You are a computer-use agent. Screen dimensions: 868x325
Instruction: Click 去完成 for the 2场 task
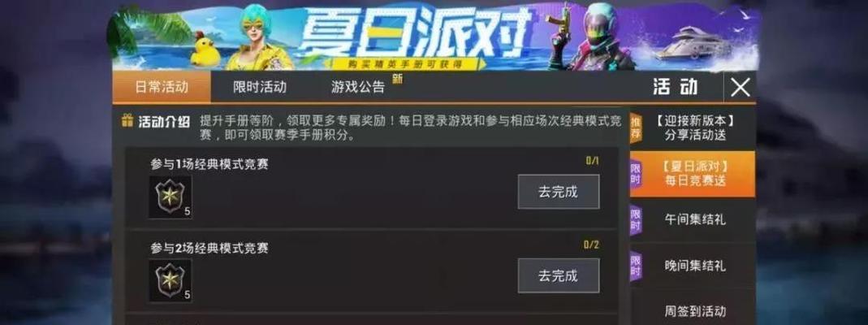(558, 275)
